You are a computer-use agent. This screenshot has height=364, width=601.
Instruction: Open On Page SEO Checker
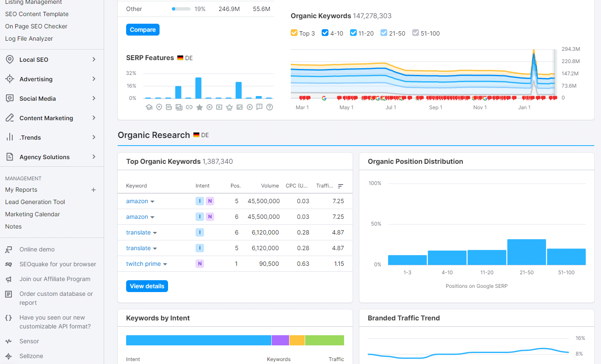(x=36, y=26)
